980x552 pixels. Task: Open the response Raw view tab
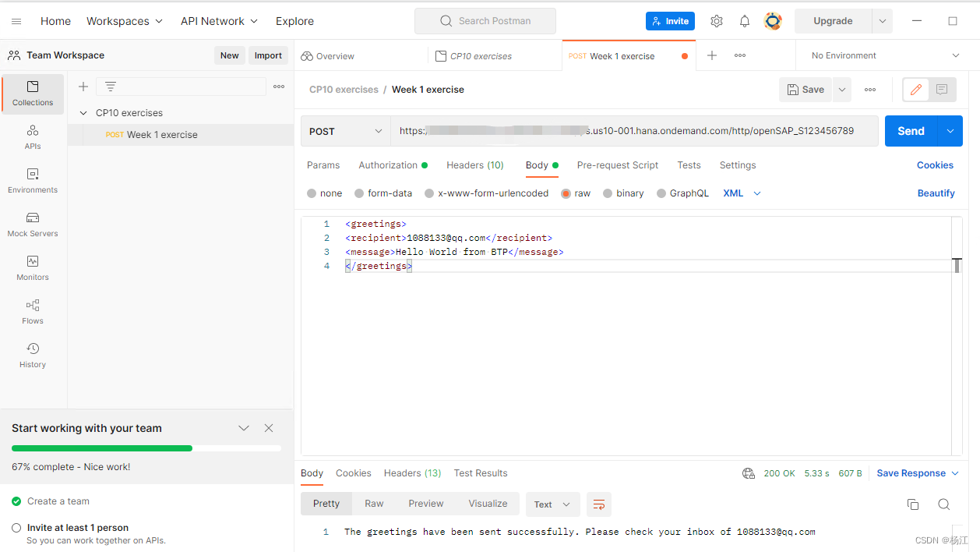tap(374, 504)
